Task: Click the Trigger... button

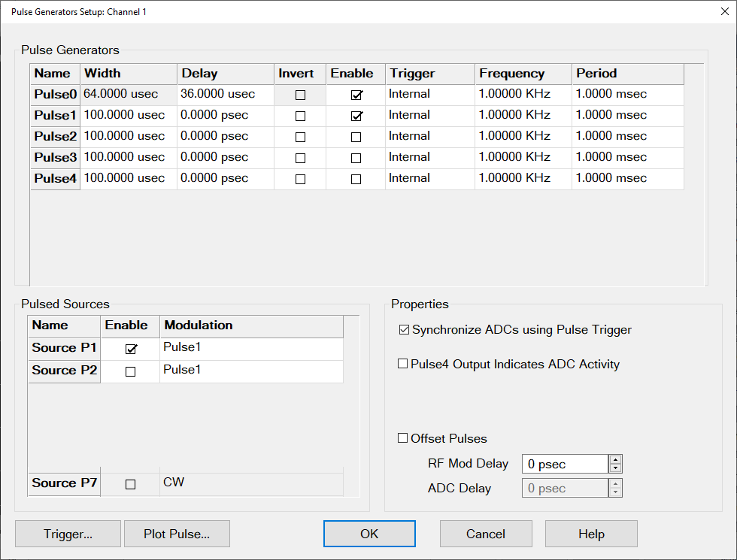Action: tap(68, 534)
